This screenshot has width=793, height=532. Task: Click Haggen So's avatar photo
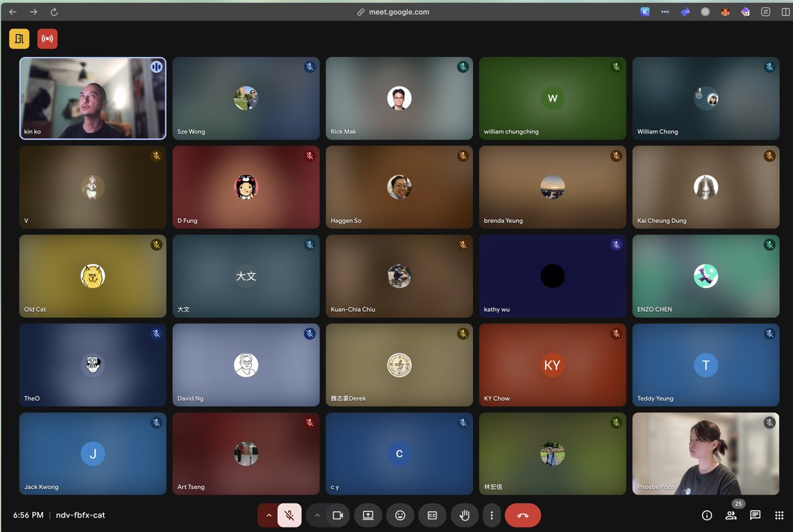[399, 188]
